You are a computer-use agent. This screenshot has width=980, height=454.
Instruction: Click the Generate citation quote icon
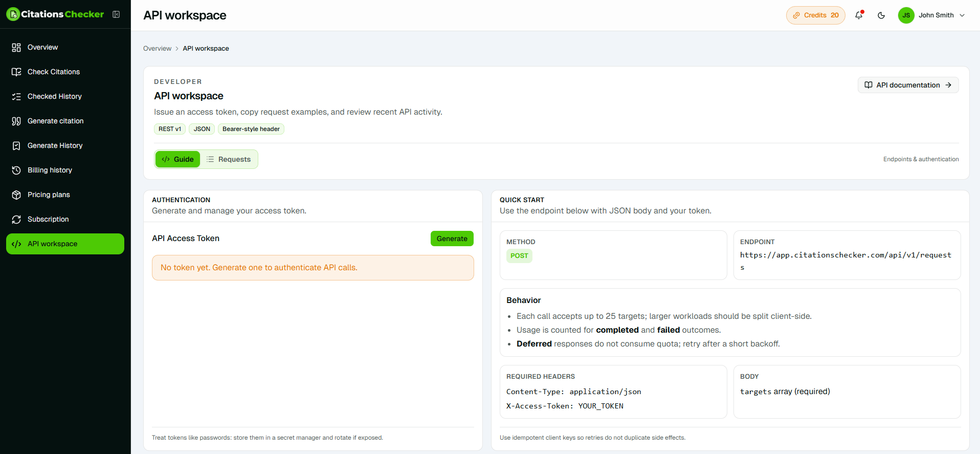tap(16, 121)
